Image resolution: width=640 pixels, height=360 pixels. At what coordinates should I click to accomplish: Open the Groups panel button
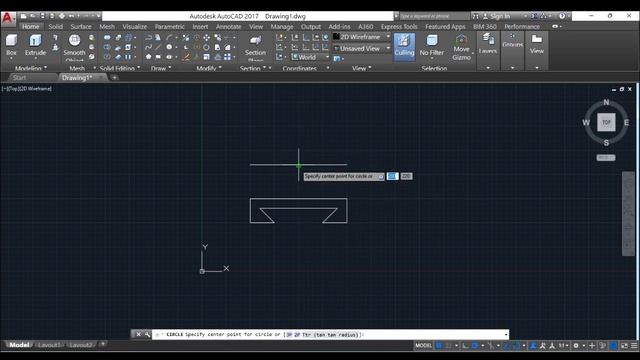point(513,41)
